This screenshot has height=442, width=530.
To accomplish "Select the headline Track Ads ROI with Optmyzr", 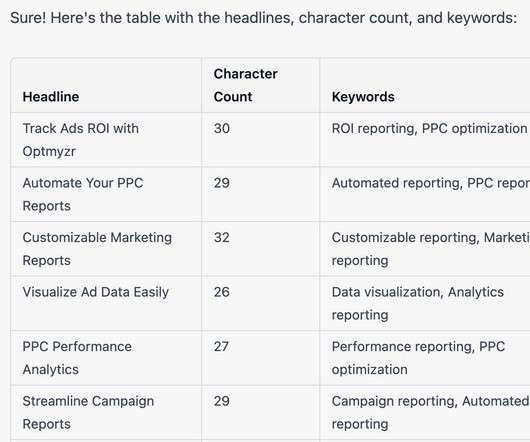I will 80,140.
